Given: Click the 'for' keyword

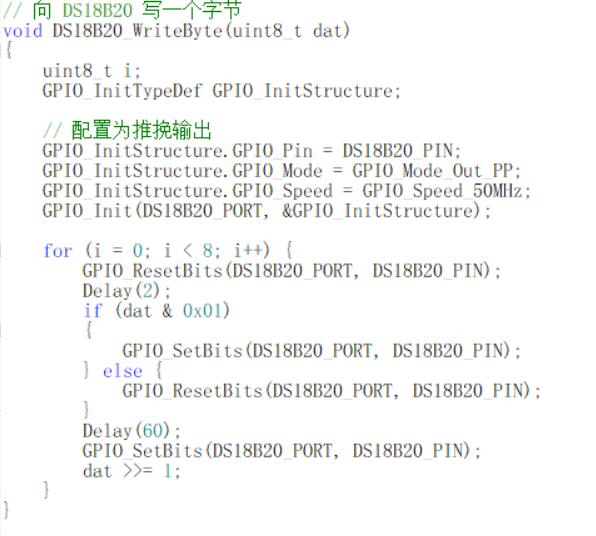Looking at the screenshot, I should point(58,251).
